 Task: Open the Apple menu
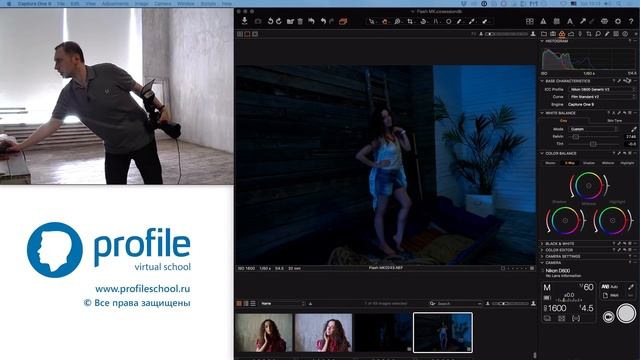tap(9, 3)
